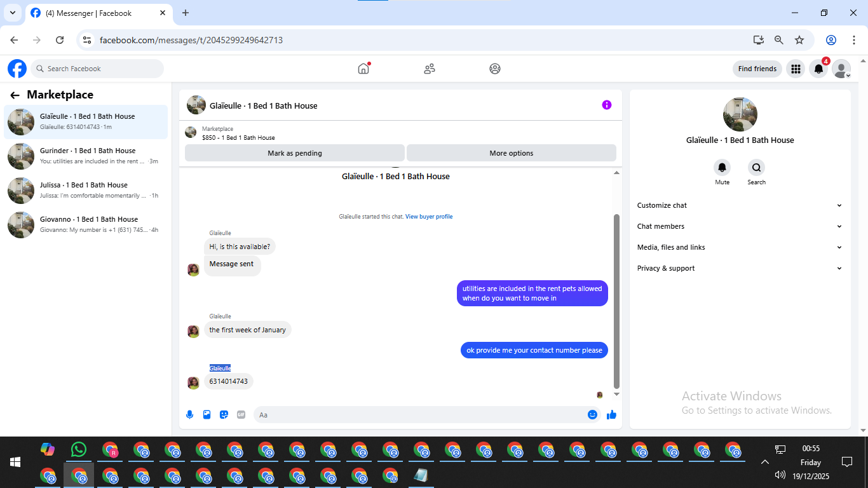Show hidden system tray icons

pyautogui.click(x=765, y=462)
